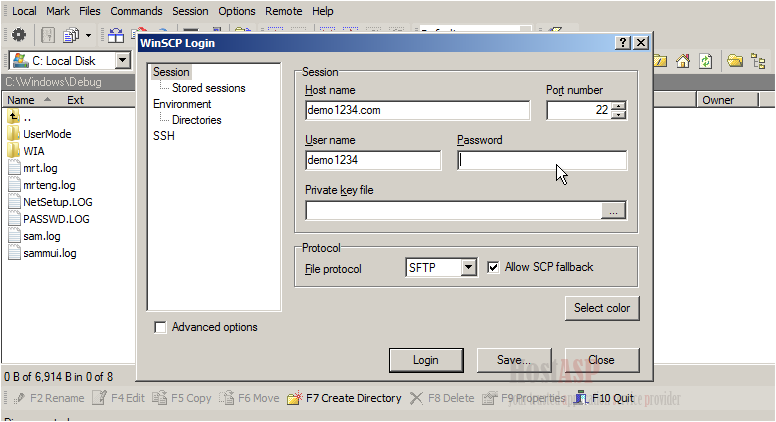Click the Password input field

542,160
